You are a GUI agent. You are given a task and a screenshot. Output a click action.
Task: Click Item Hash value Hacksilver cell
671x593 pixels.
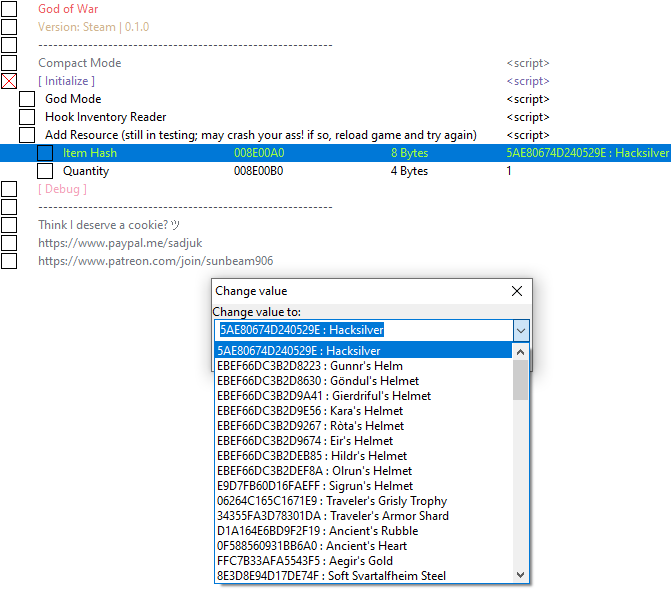(588, 153)
